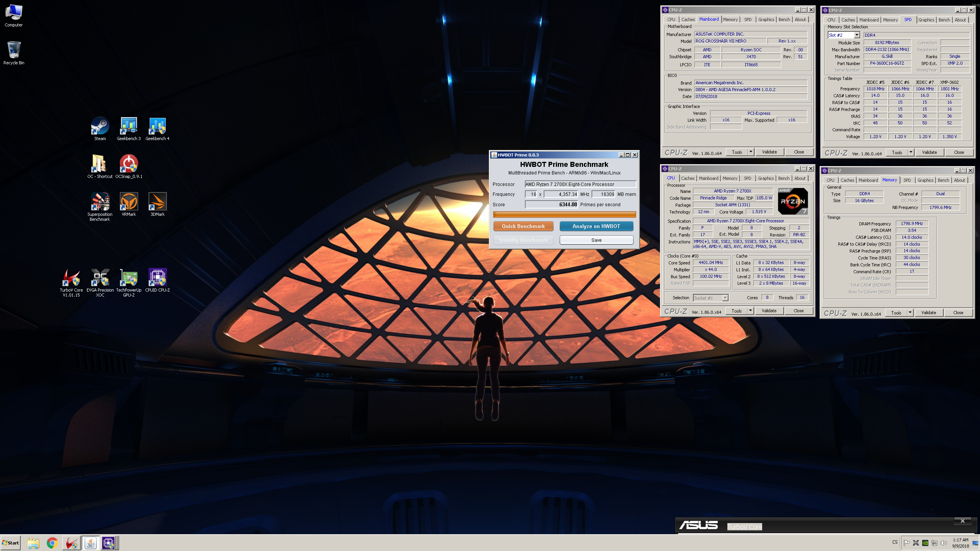Image resolution: width=980 pixels, height=551 pixels.
Task: Open Windows Explorer from the taskbar
Action: pyautogui.click(x=33, y=543)
